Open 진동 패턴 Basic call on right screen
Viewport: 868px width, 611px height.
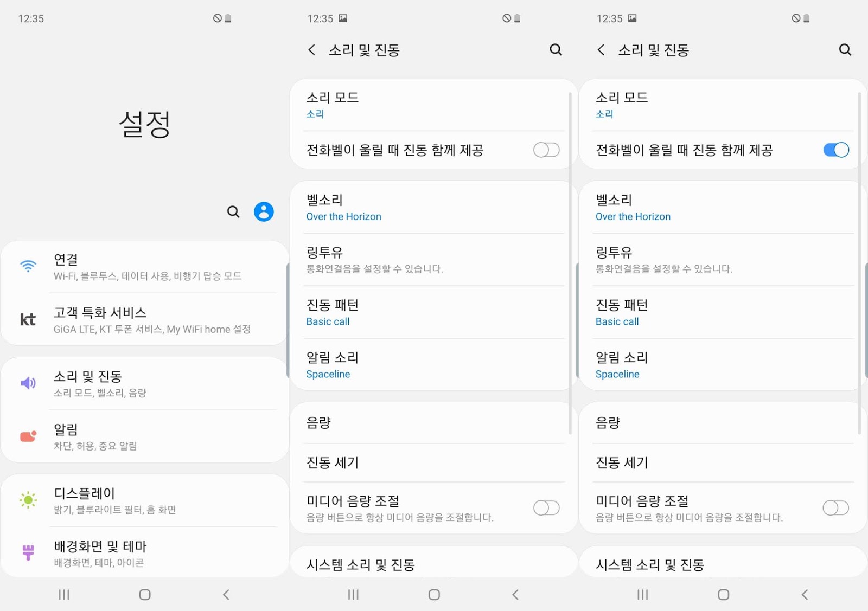point(722,312)
